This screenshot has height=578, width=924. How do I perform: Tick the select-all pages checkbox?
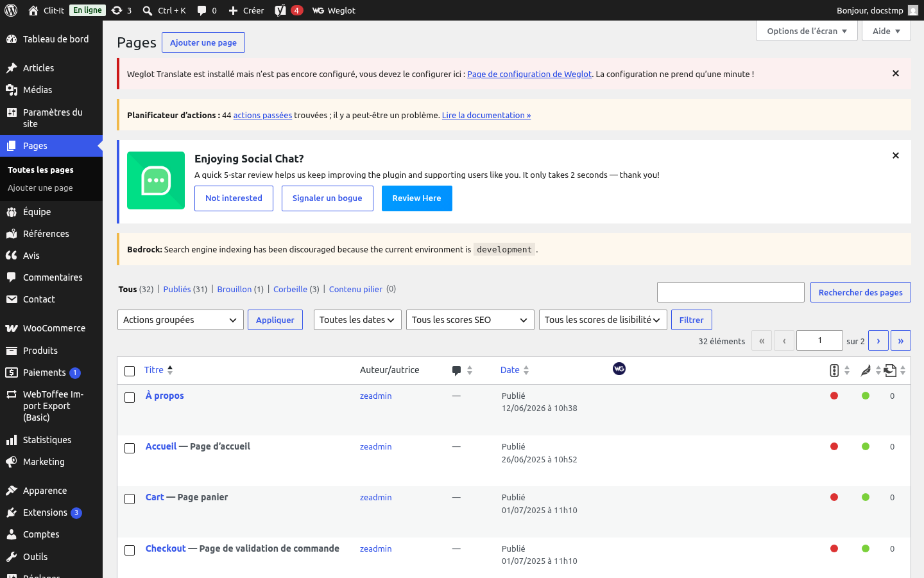(130, 371)
